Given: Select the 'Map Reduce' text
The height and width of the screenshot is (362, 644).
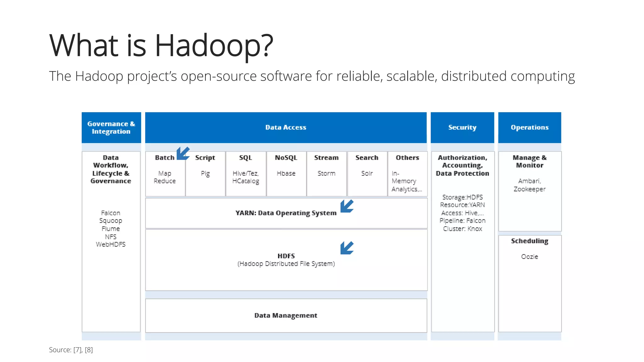Looking at the screenshot, I should point(164,177).
